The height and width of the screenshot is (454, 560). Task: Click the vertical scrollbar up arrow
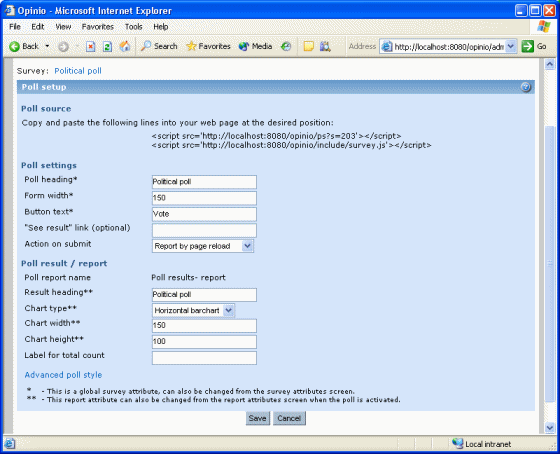click(550, 64)
